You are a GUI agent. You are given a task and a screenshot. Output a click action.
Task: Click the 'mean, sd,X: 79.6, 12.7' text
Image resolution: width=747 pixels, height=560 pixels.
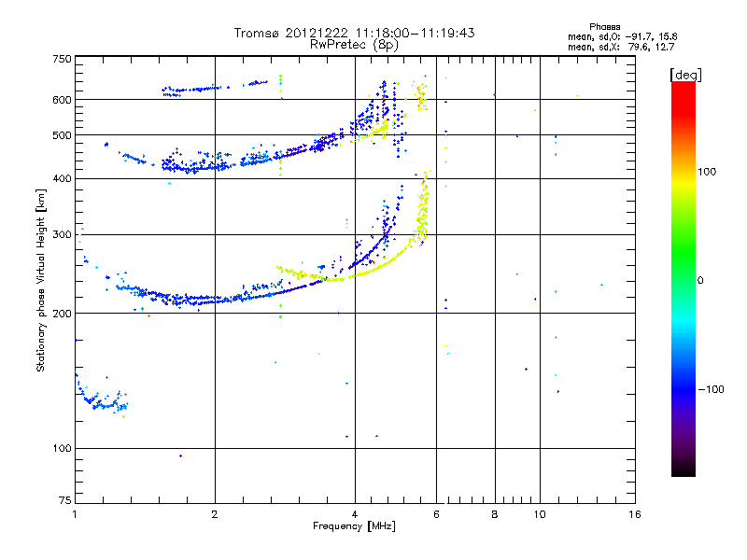click(x=621, y=47)
